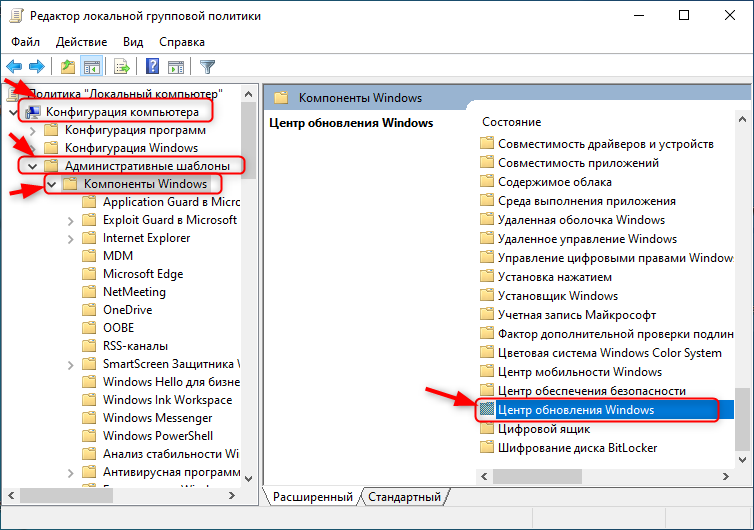
Task: Click folder icon next to OneDrive
Action: tap(89, 310)
